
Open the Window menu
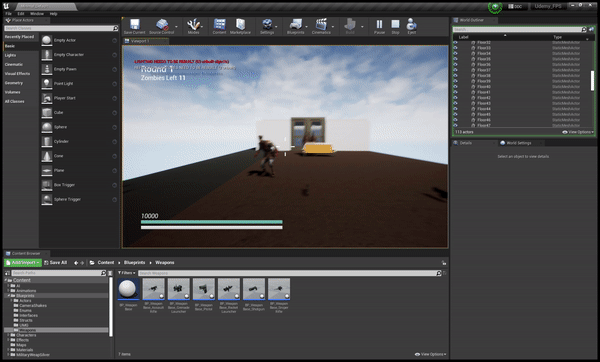click(37, 14)
